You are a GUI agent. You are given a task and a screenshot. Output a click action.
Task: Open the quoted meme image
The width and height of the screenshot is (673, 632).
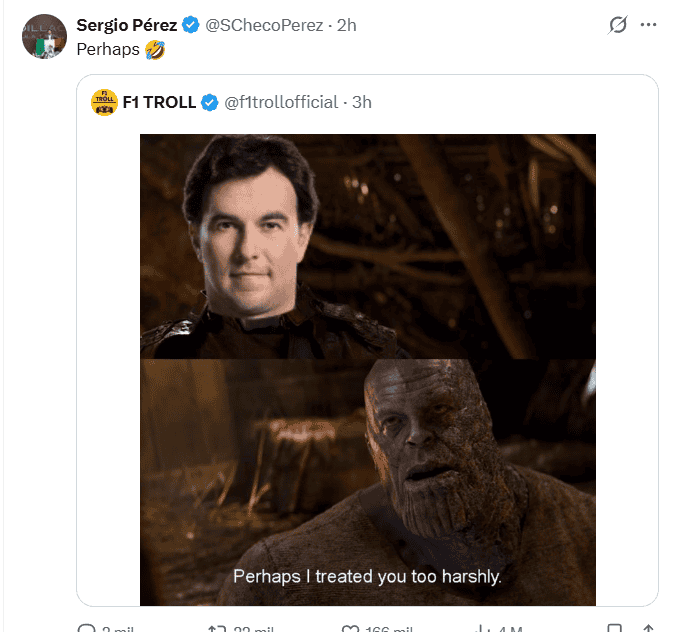pyautogui.click(x=367, y=370)
